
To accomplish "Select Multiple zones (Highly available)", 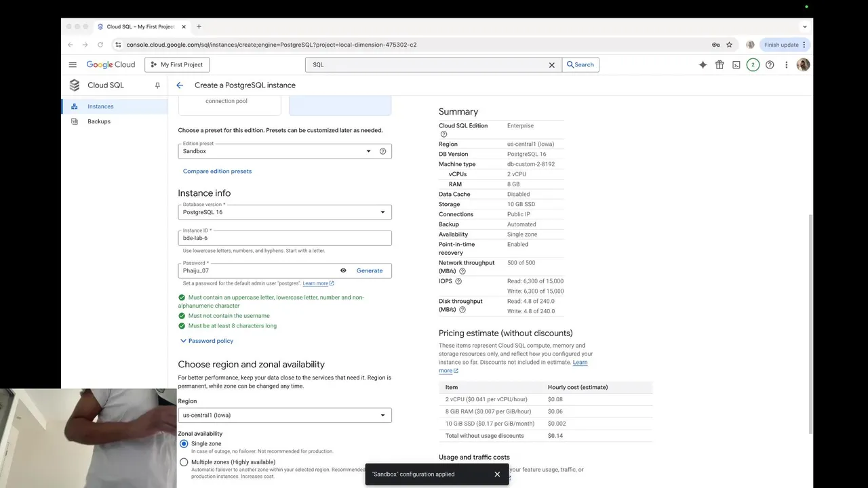I will click(x=184, y=462).
